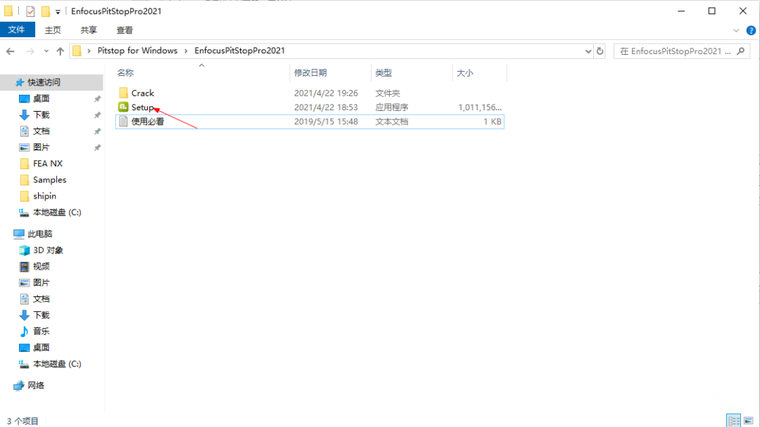Open 下载 under quick access
The image size is (760, 427).
[41, 115]
